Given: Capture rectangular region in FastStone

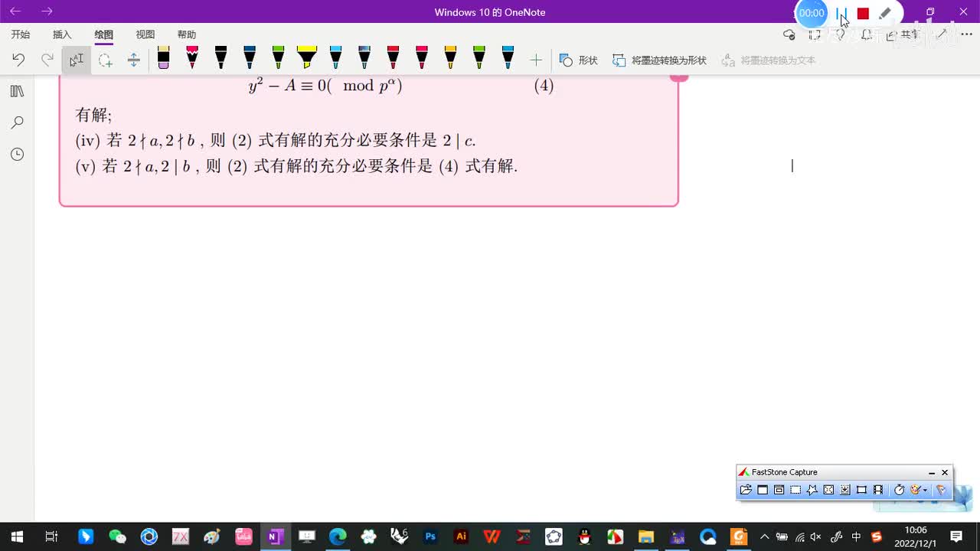Looking at the screenshot, I should coord(795,490).
